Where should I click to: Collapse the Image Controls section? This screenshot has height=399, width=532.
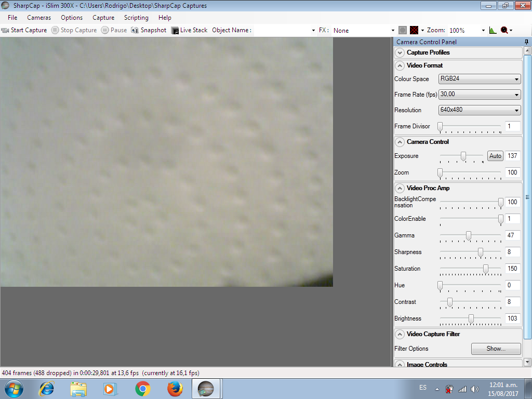pos(400,364)
